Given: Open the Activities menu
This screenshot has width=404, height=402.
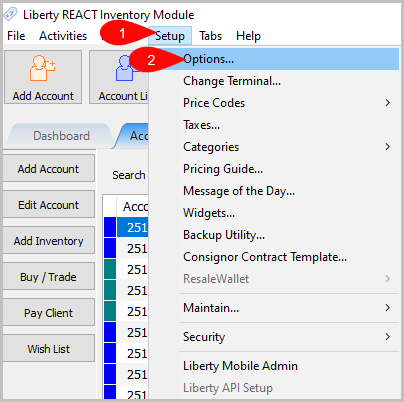Looking at the screenshot, I should click(x=63, y=36).
